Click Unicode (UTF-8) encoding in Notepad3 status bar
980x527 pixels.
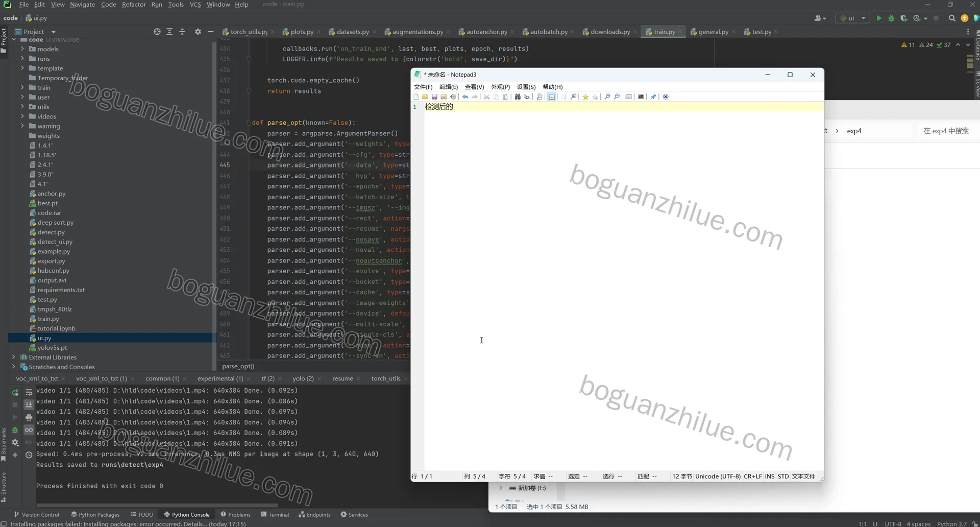pos(718,476)
